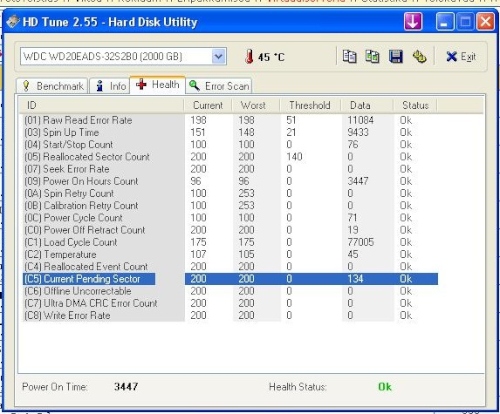
Task: Select the (01) Raw Read Error Rate row
Action: point(230,120)
